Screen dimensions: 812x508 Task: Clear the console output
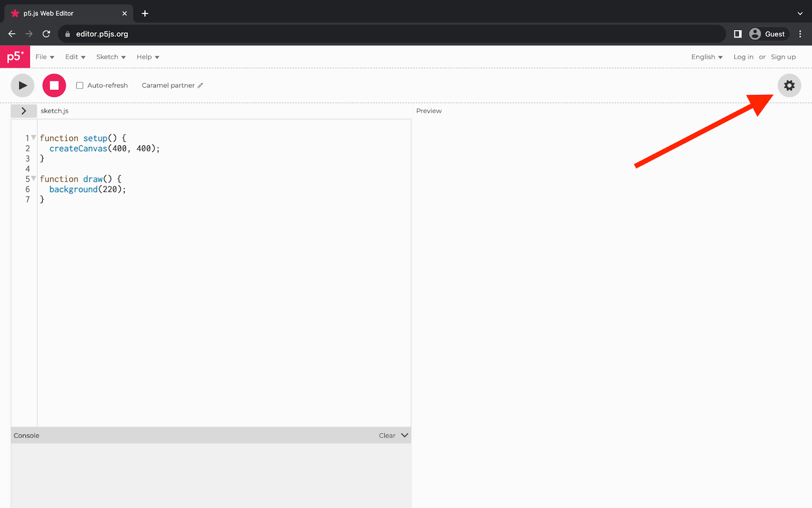(x=387, y=435)
